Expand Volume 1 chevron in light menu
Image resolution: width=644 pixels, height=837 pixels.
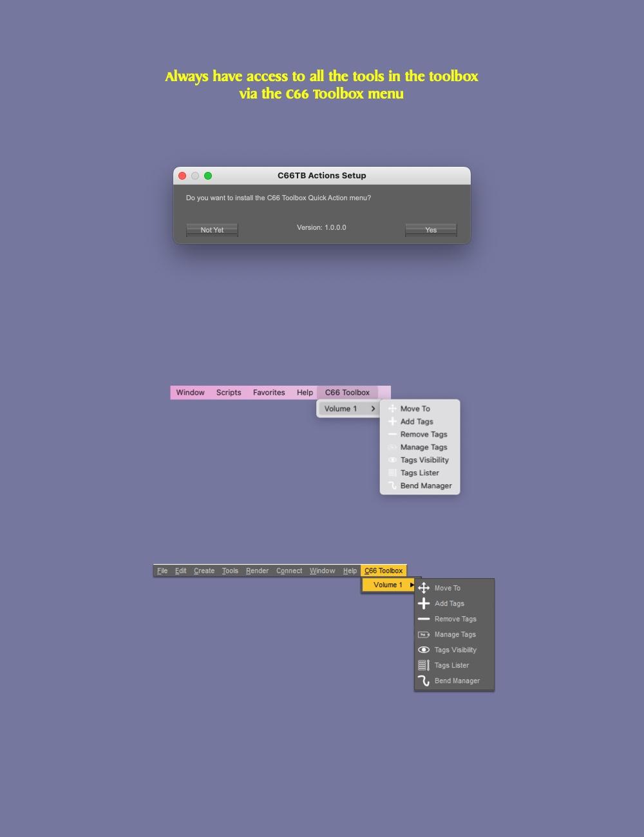point(373,409)
